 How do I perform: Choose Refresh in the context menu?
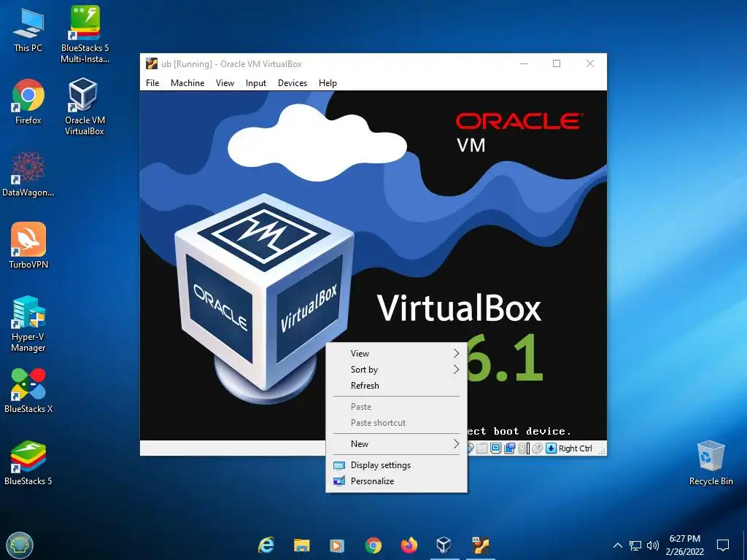(396, 386)
